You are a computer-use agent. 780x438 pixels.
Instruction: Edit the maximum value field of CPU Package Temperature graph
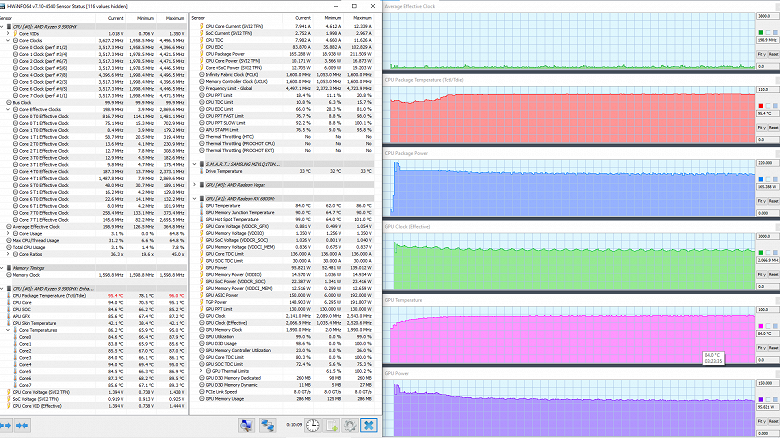click(768, 89)
